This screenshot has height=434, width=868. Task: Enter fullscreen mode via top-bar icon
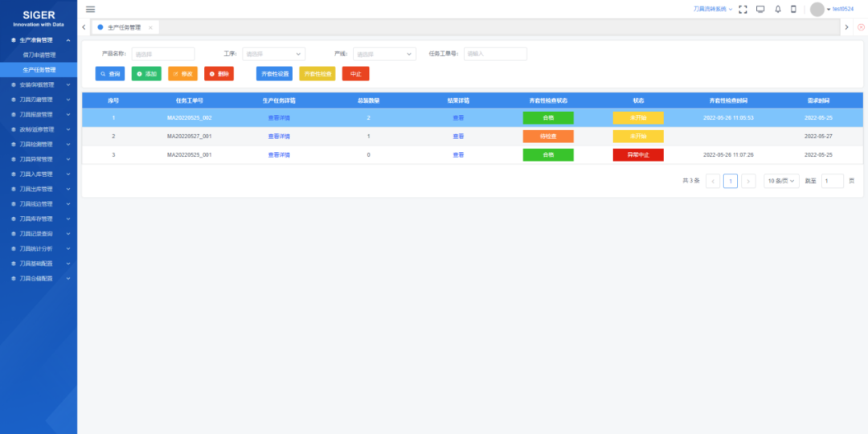(x=743, y=9)
